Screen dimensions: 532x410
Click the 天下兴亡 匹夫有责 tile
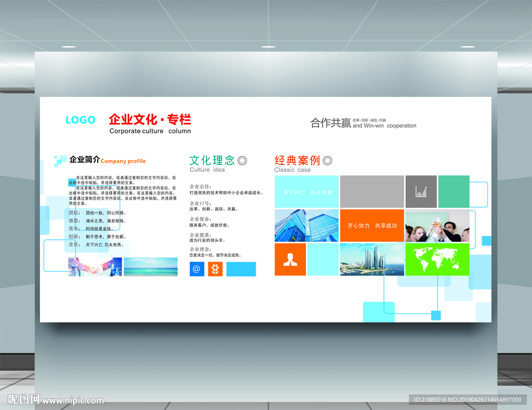coord(306,192)
